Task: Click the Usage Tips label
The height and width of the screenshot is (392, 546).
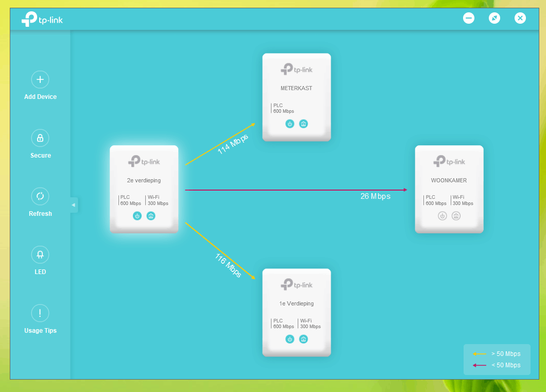Action: (40, 331)
